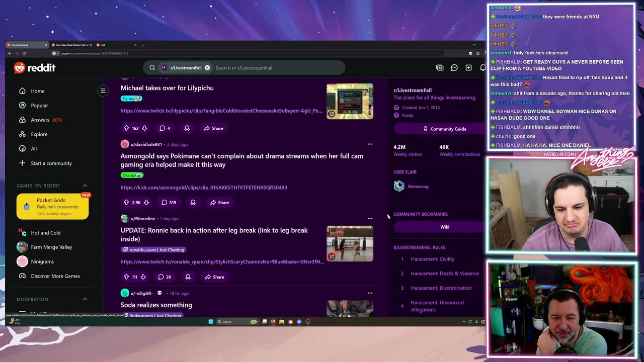Viewport: 644px width, 362px height.
Task: Open the Pocket Grids game card
Action: [52, 207]
